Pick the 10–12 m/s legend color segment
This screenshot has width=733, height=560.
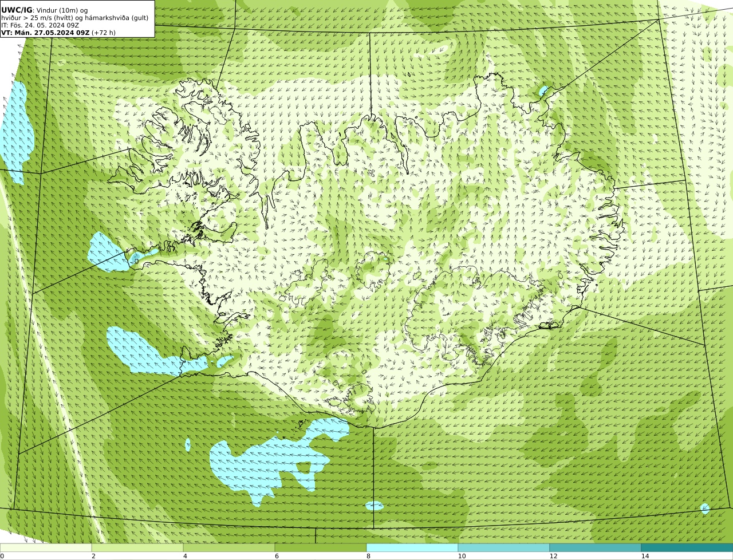point(504,547)
